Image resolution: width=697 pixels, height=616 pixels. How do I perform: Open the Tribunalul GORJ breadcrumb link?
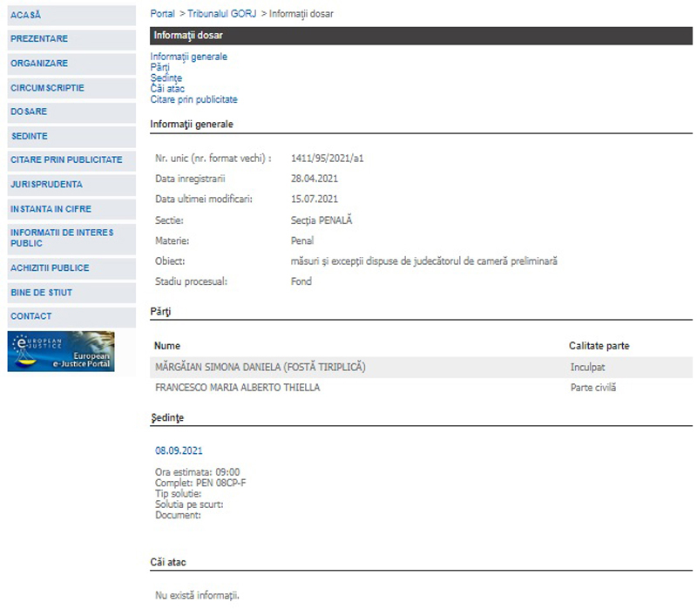click(x=224, y=14)
